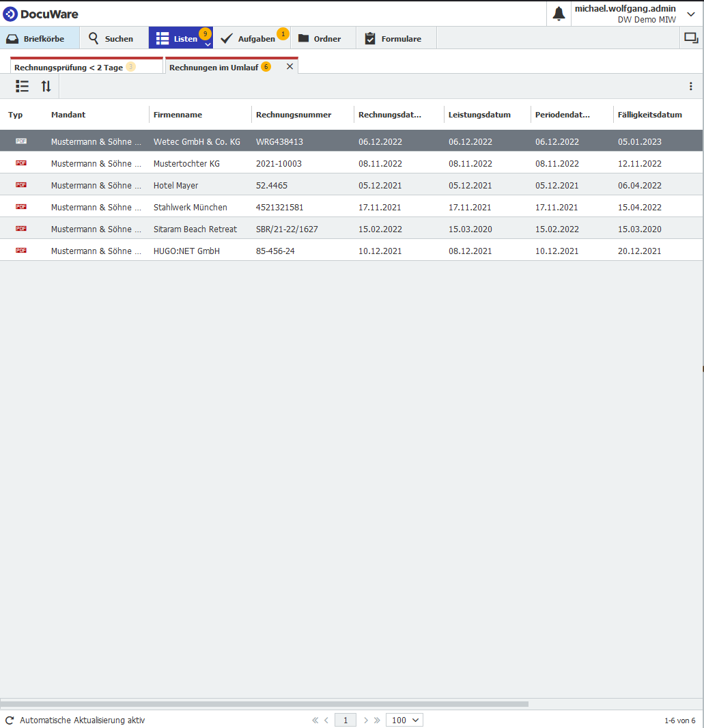This screenshot has width=704, height=728.
Task: Expand the user account dropdown chevron
Action: (x=690, y=14)
